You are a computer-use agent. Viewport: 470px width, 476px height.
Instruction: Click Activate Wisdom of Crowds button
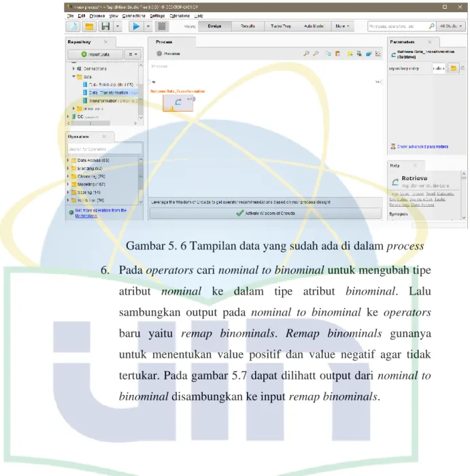pyautogui.click(x=265, y=213)
